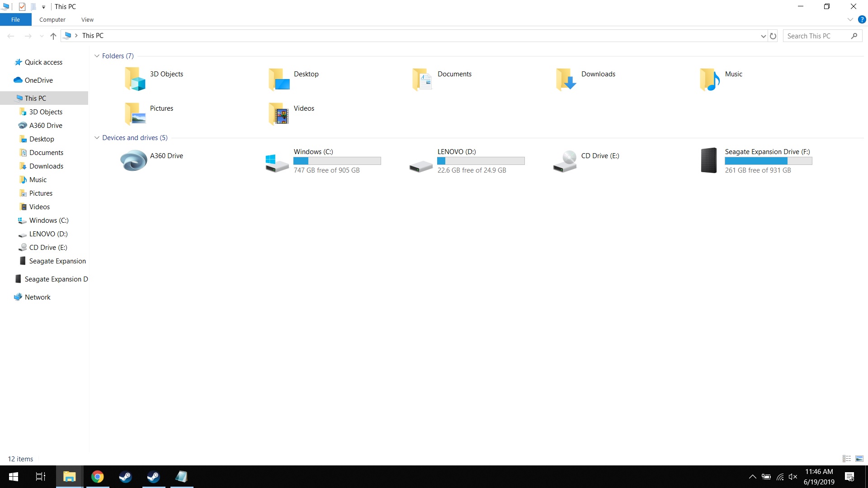
Task: Toggle the Properties quick access toolbar checkmark
Action: tap(22, 7)
